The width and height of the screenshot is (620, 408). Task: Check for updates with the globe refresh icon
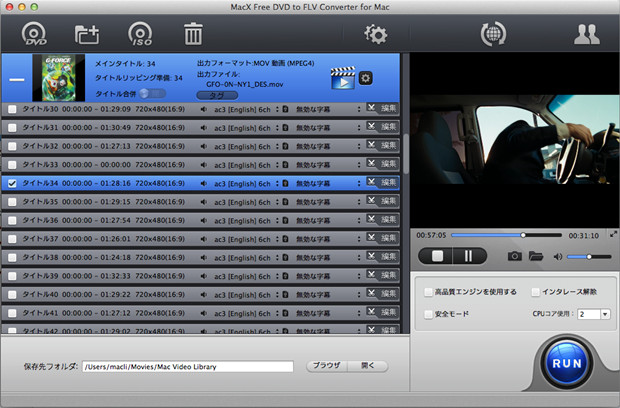point(493,34)
